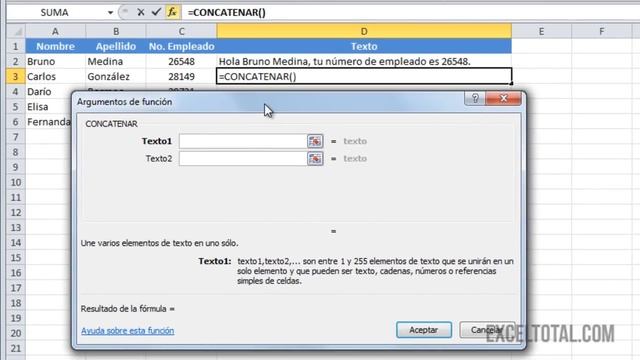Screen dimensions: 640x360
Task: Select column F header
Action: click(602, 31)
